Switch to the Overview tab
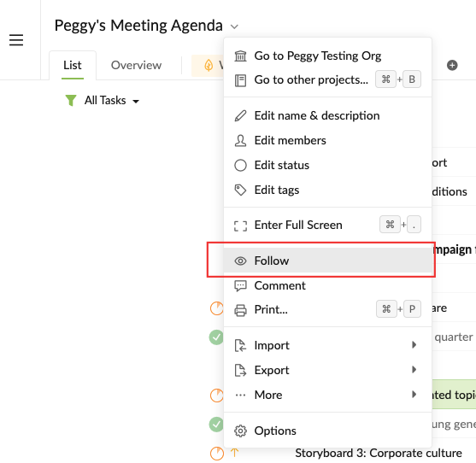The image size is (476, 463). [136, 65]
